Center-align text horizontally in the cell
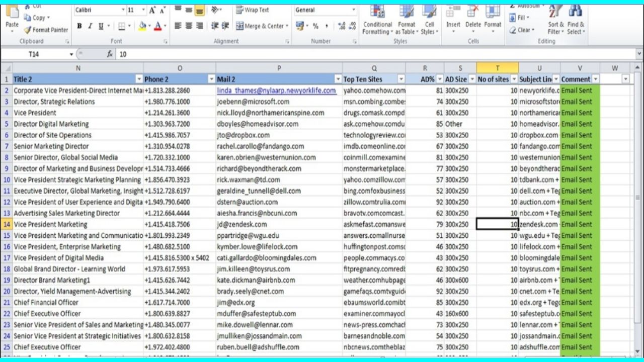This screenshot has height=362, width=644. (189, 26)
